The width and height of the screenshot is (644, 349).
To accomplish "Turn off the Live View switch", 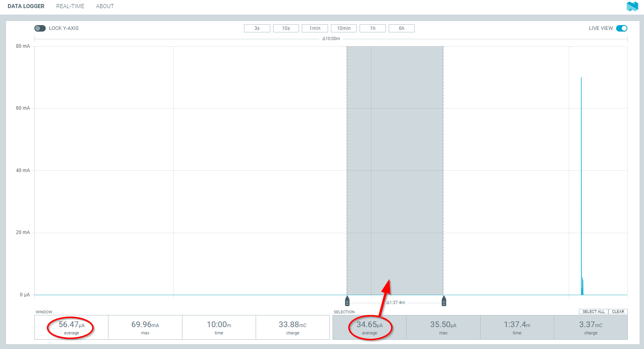I will 621,28.
